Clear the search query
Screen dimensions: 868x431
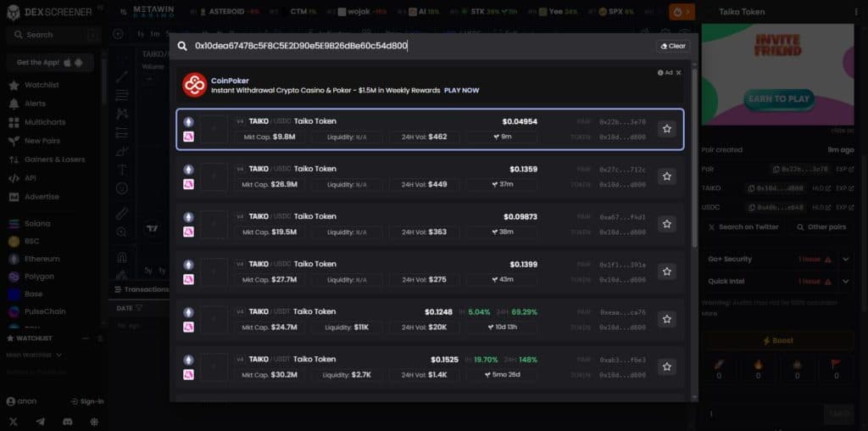pos(673,46)
